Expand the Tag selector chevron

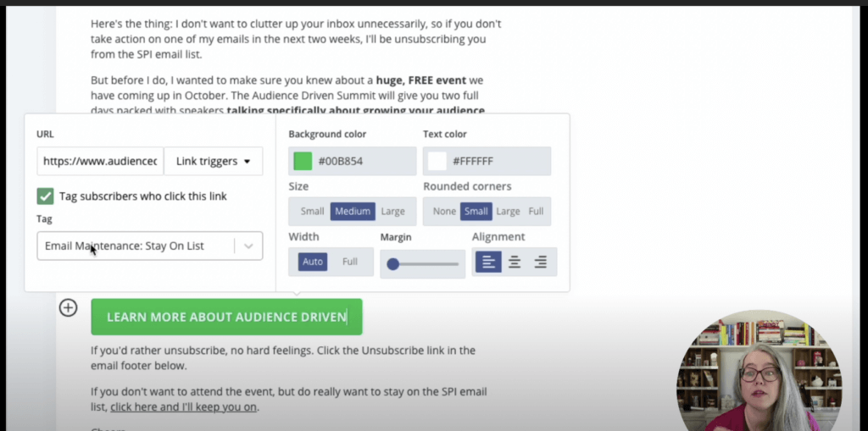[248, 246]
